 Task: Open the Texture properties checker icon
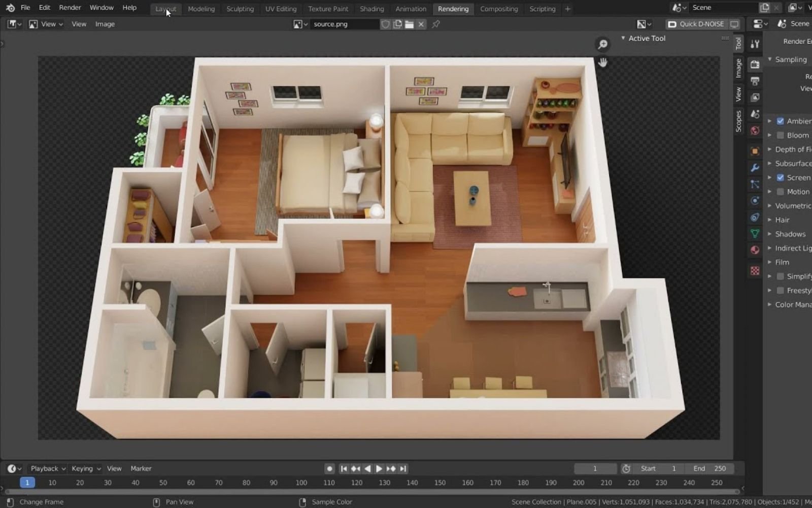[x=755, y=270]
